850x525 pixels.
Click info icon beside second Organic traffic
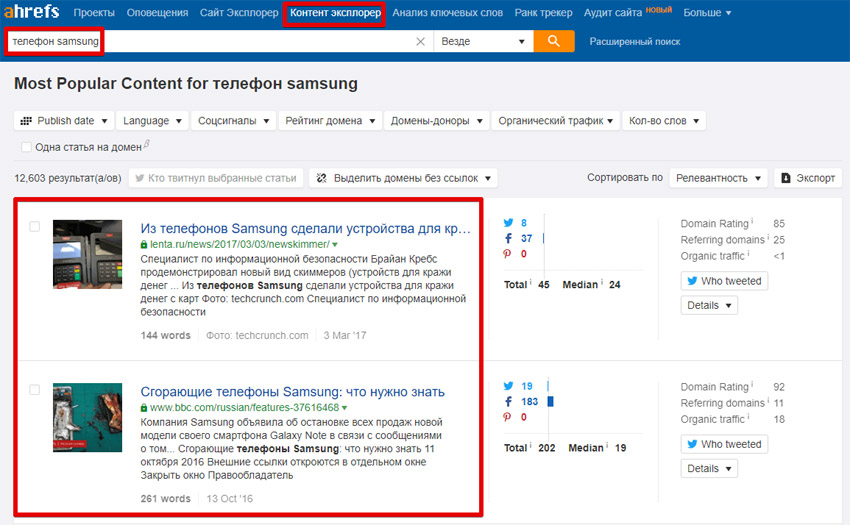tap(749, 417)
